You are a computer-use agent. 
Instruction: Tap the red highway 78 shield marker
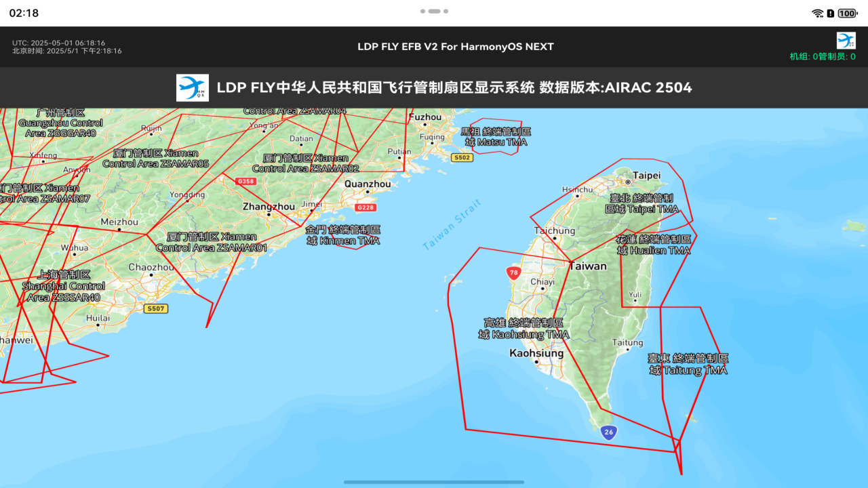click(x=513, y=273)
